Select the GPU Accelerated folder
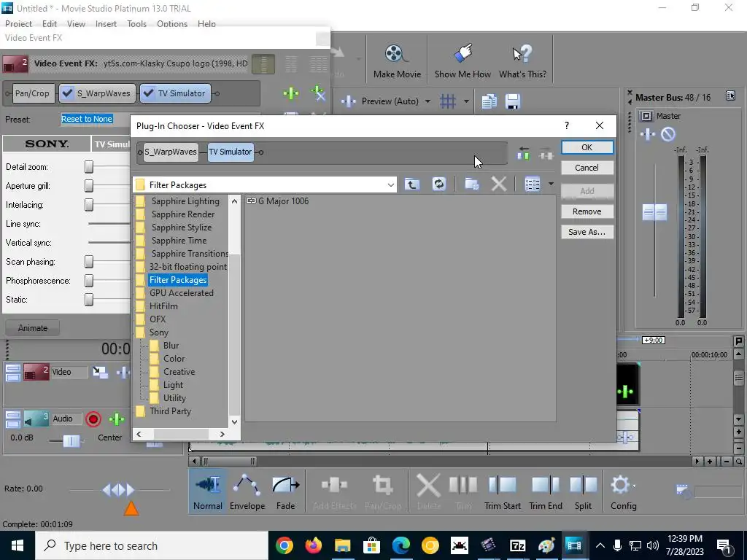This screenshot has height=560, width=747. tap(181, 293)
